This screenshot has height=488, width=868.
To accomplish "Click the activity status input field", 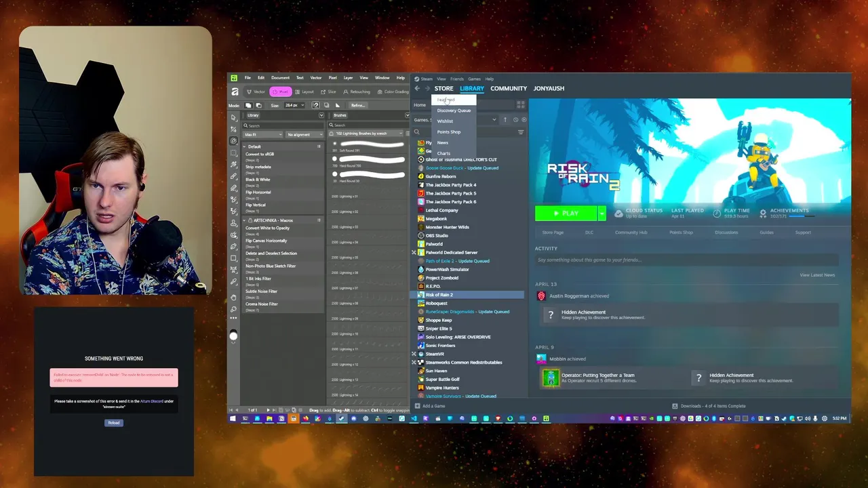I will pos(686,260).
